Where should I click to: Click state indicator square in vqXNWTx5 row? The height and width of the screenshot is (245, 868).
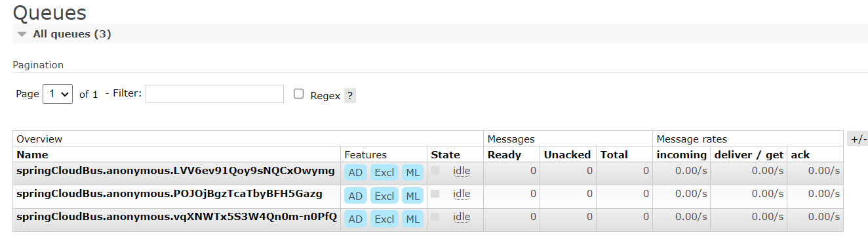435,217
